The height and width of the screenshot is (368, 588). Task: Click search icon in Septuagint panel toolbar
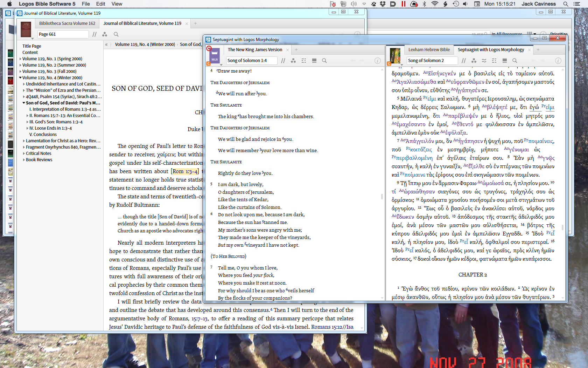click(515, 61)
